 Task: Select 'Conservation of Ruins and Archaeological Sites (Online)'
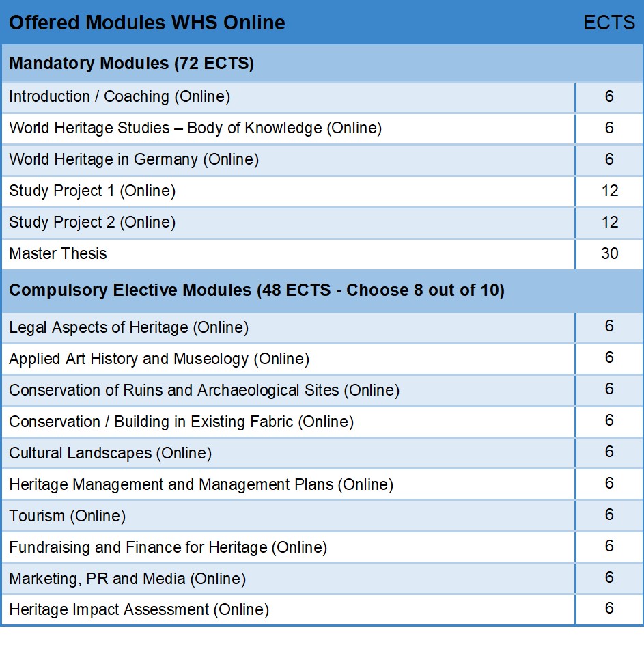[204, 391]
